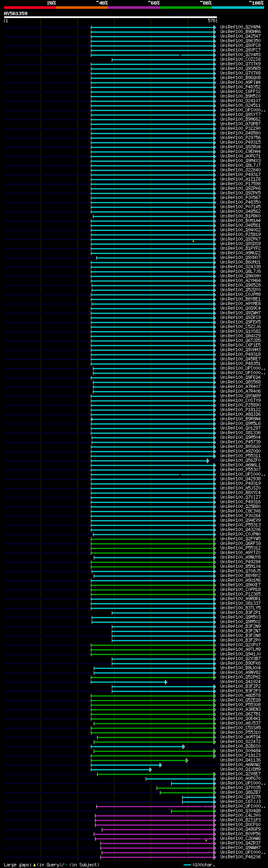Select label UniRef100_A9PIW4

click(x=240, y=83)
